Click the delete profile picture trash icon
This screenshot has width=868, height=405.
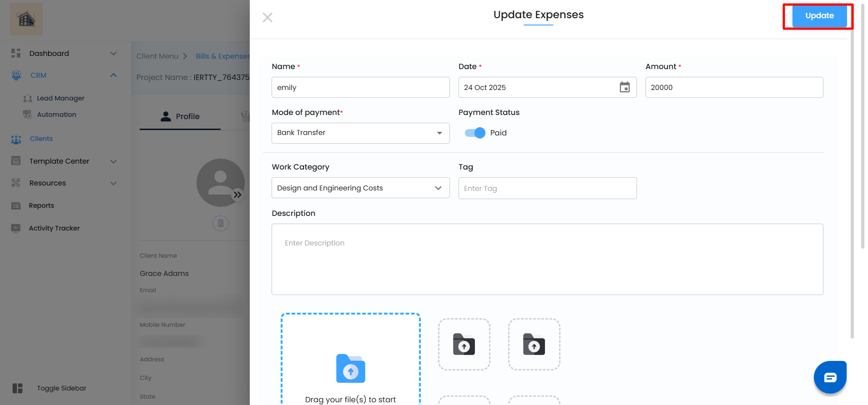coord(221,223)
